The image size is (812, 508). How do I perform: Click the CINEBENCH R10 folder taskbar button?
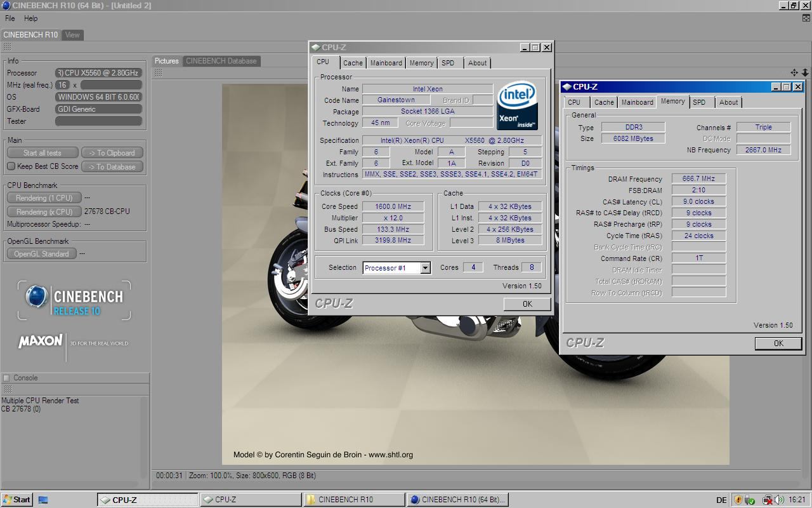[353, 500]
